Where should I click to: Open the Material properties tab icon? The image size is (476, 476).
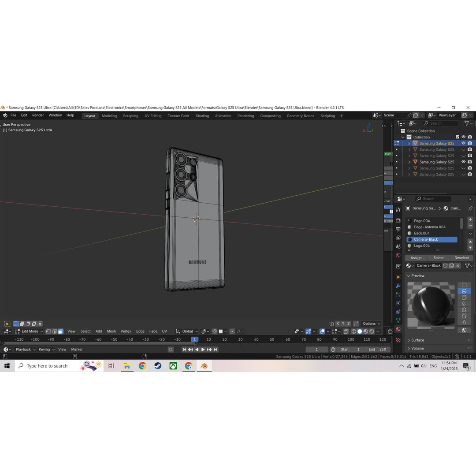pos(398,329)
